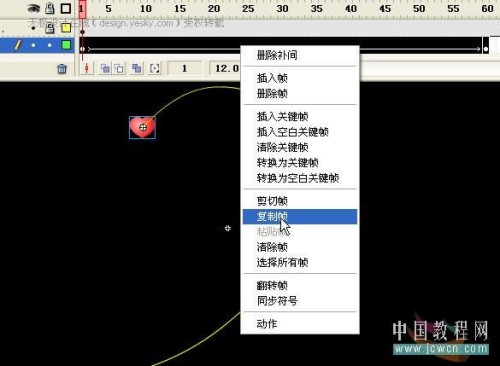
Task: Unlock the guide layer's lock icon
Action: tap(50, 28)
